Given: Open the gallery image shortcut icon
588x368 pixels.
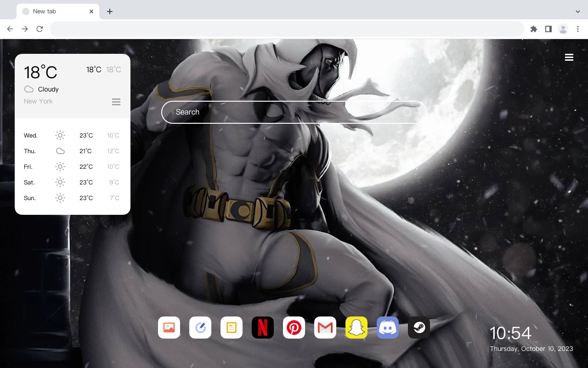Looking at the screenshot, I should 169,328.
